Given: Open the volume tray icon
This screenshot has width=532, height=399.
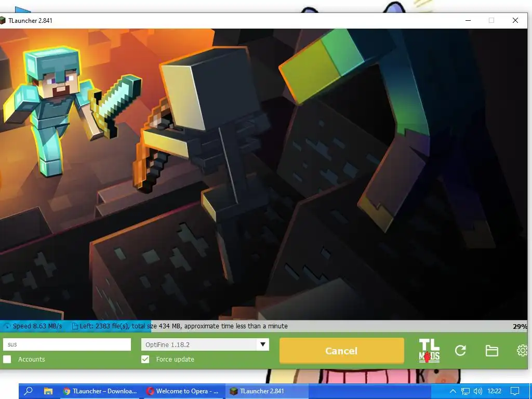Looking at the screenshot, I should tap(478, 391).
